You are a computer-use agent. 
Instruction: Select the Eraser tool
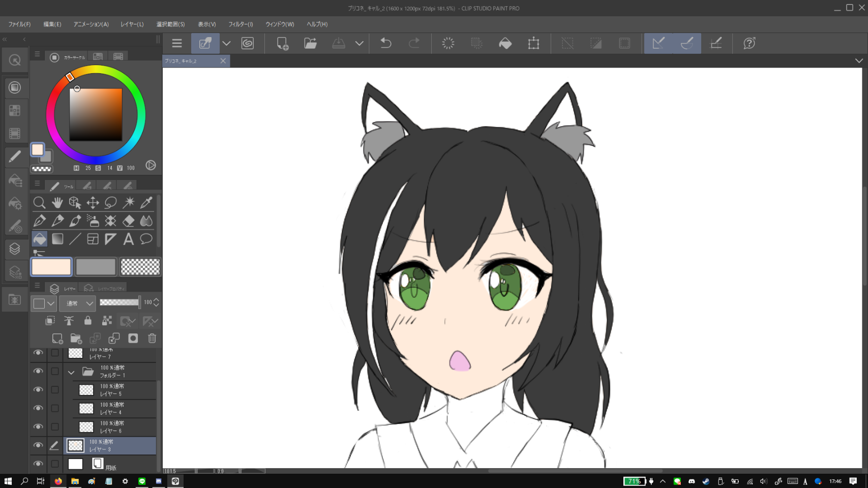pos(129,221)
